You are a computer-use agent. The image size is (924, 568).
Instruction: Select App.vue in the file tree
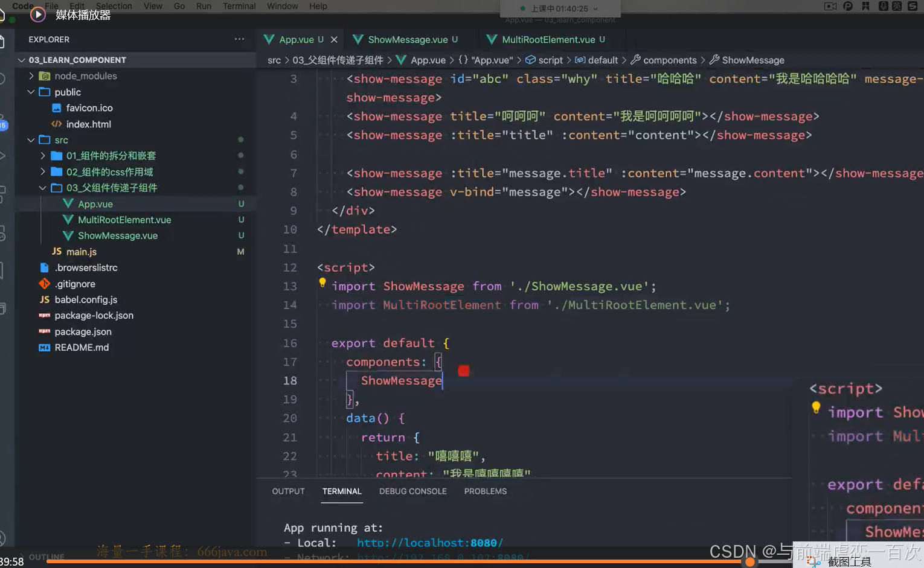point(95,204)
